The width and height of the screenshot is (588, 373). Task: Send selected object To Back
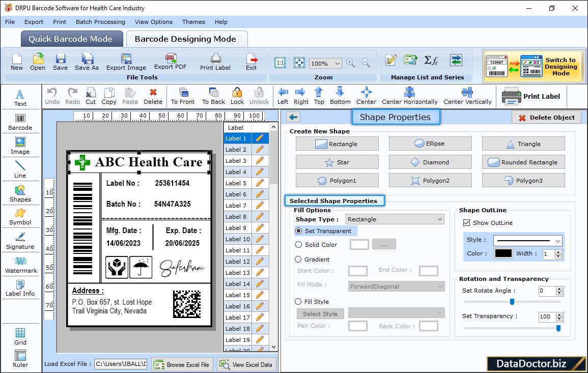(x=213, y=96)
